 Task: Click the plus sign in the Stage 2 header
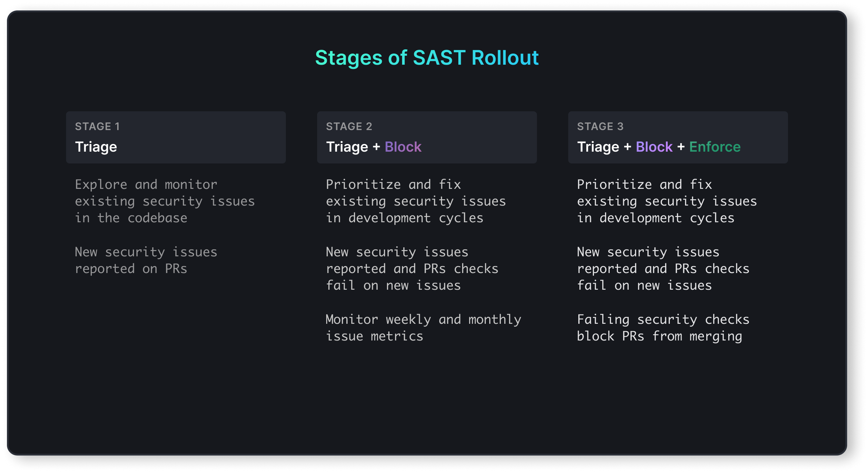coord(376,147)
